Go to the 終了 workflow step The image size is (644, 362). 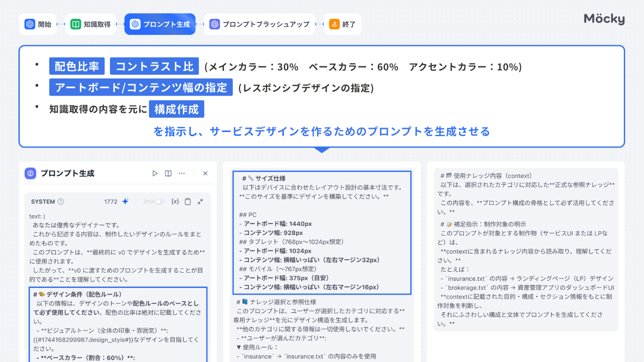tap(342, 24)
